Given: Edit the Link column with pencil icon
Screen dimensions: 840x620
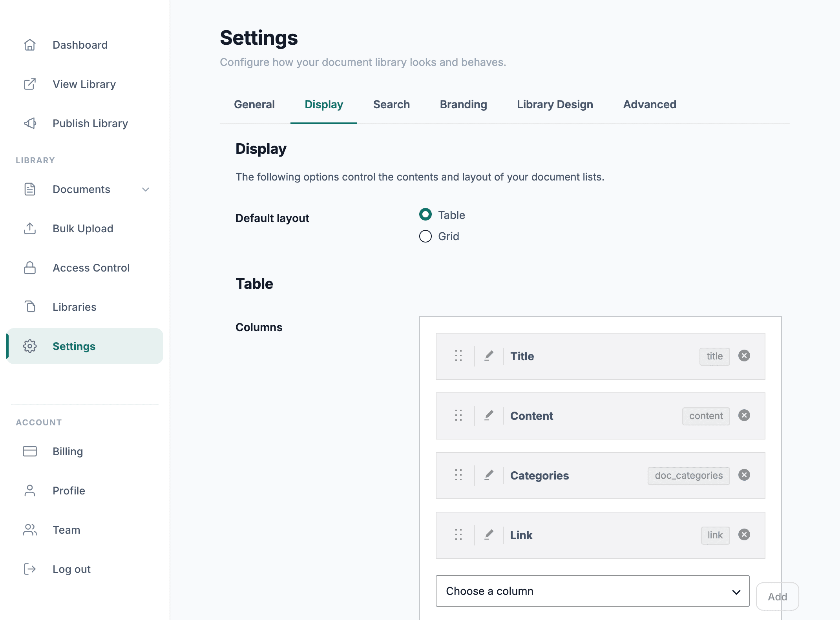Looking at the screenshot, I should [x=489, y=535].
